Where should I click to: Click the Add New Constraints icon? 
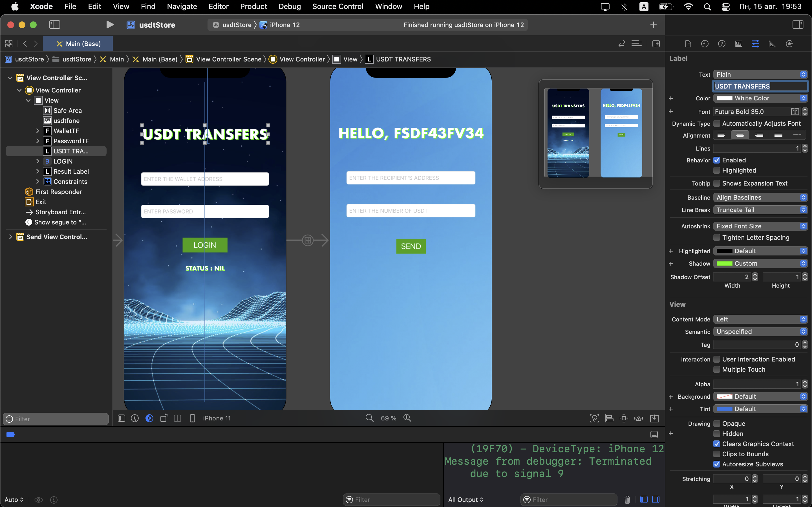click(x=624, y=418)
